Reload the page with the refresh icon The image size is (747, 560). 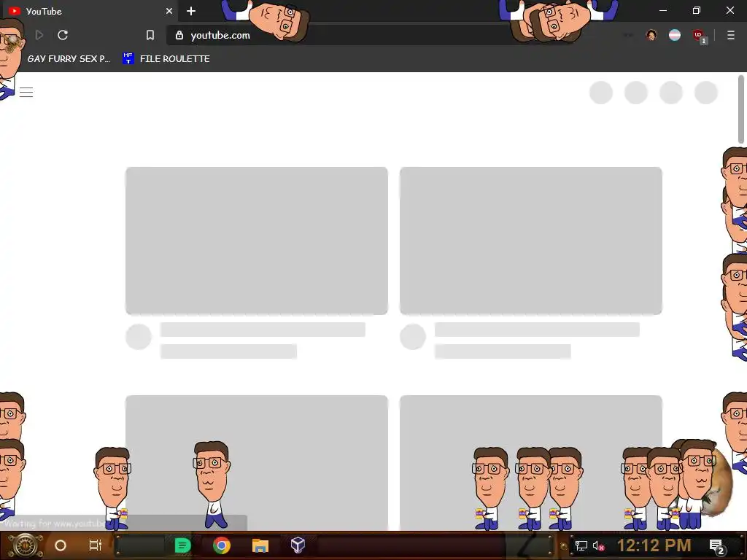[x=63, y=35]
